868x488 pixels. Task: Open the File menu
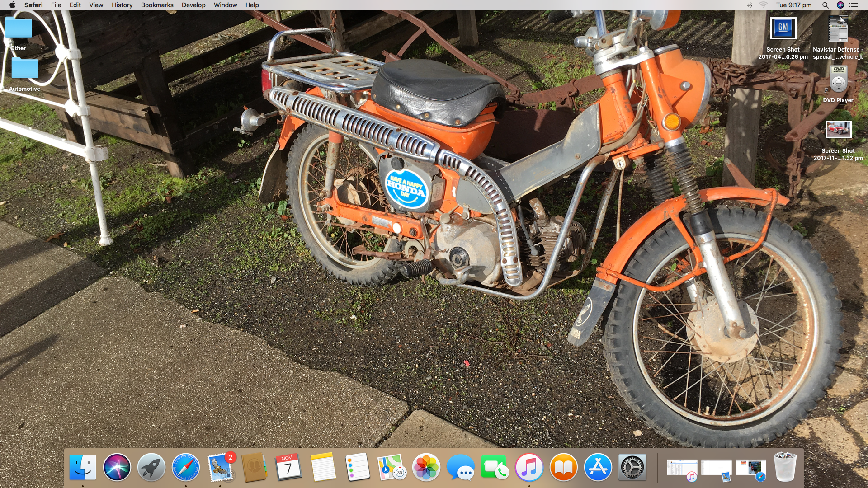pyautogui.click(x=56, y=5)
